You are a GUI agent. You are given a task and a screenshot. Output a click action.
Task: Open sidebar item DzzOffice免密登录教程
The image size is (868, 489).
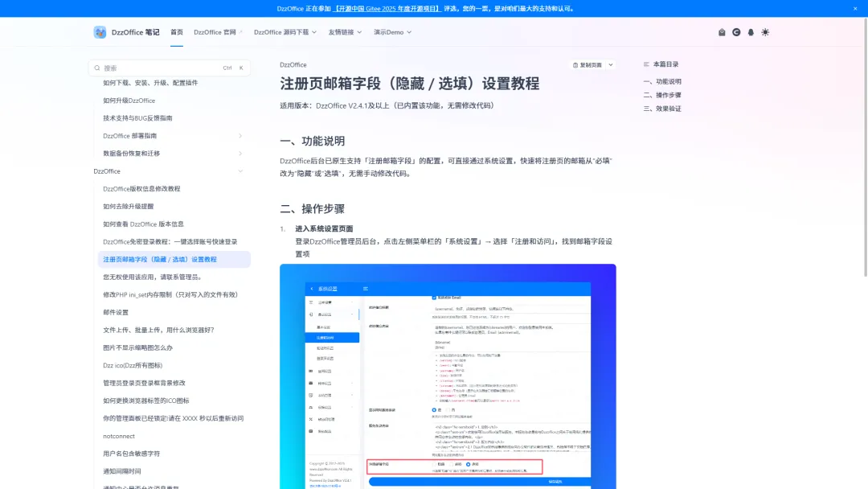170,242
